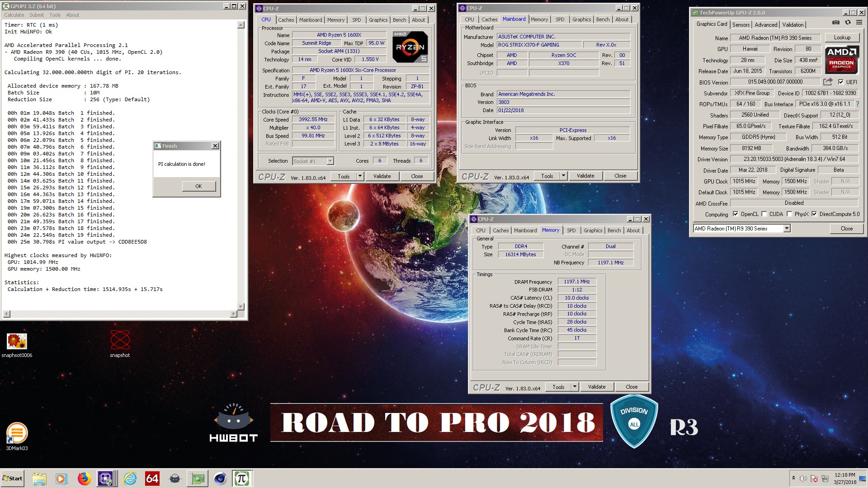The width and height of the screenshot is (868, 488).
Task: Click the BIOS export share icon in GPU-Z
Action: [828, 82]
